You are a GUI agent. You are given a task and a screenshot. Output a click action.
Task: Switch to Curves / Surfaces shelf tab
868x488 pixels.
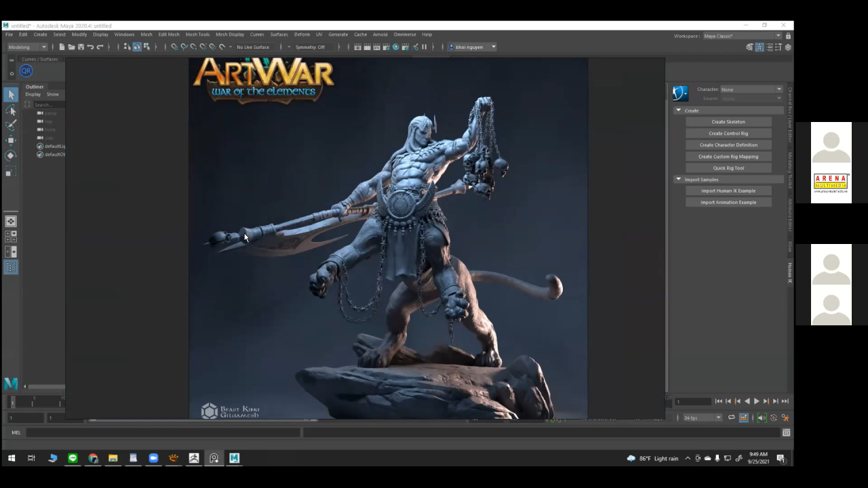click(39, 59)
